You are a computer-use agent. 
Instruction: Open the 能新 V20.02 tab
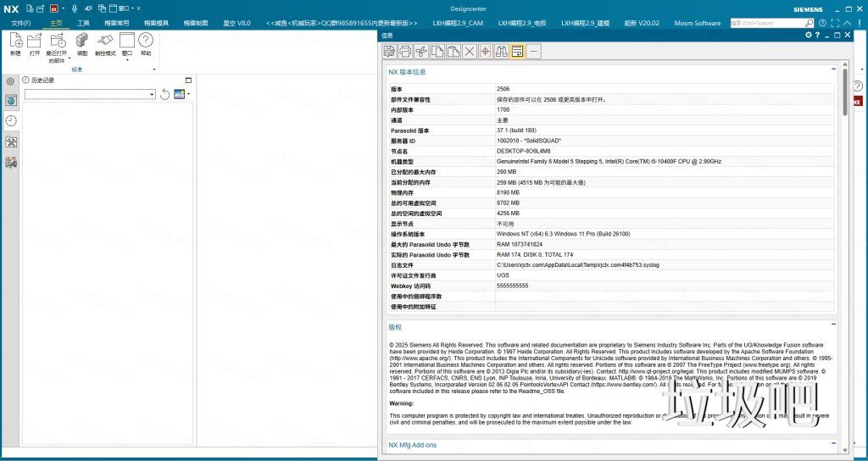pyautogui.click(x=642, y=23)
